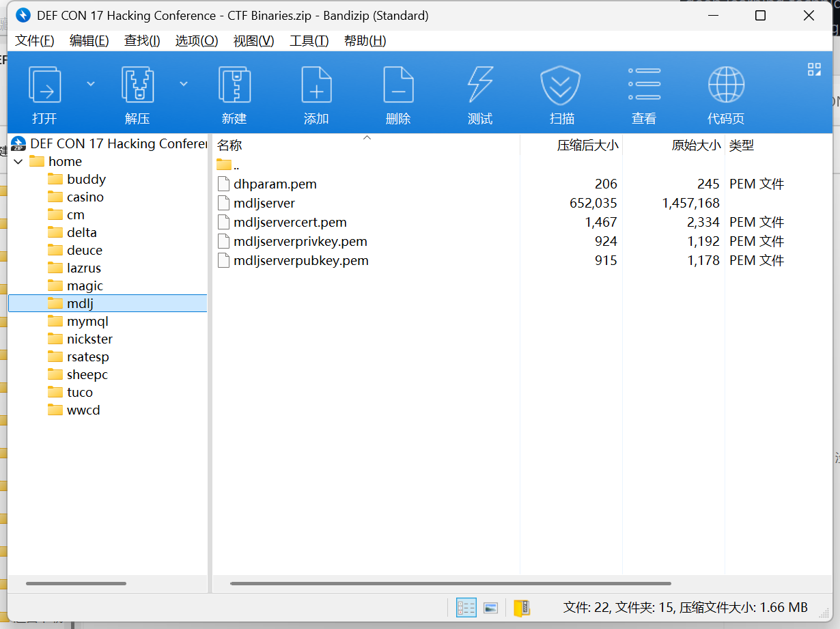Run 测试 (Test) lightning icon
The image size is (840, 629).
pos(480,85)
